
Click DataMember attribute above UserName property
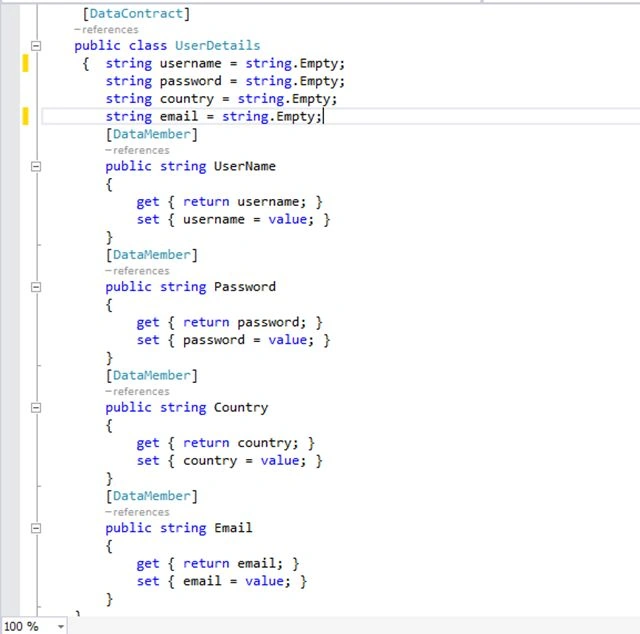(x=151, y=134)
